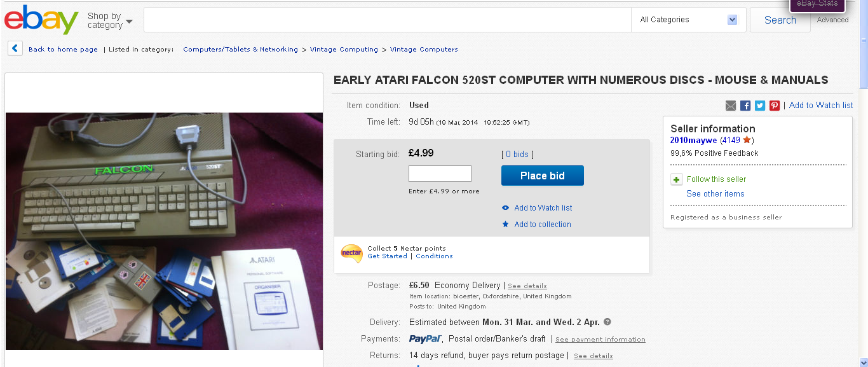Open seller 2010maywe profile link

[693, 140]
